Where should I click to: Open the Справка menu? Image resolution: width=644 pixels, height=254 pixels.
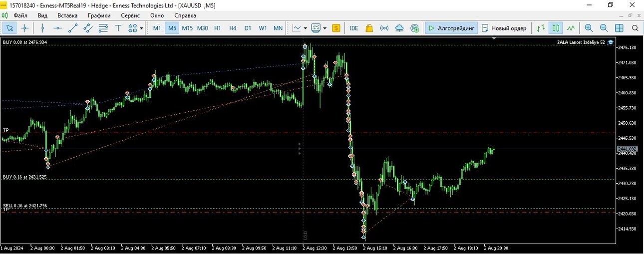pos(185,15)
